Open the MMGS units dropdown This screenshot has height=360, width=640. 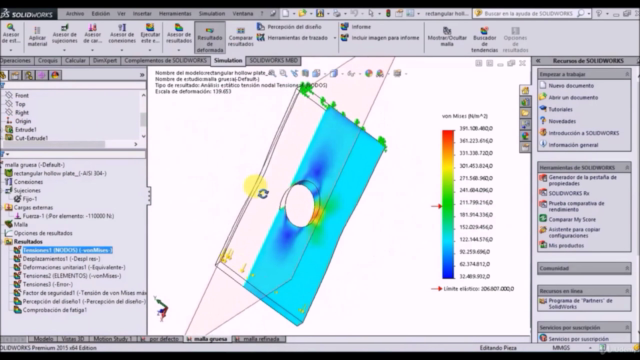[x=590, y=348]
